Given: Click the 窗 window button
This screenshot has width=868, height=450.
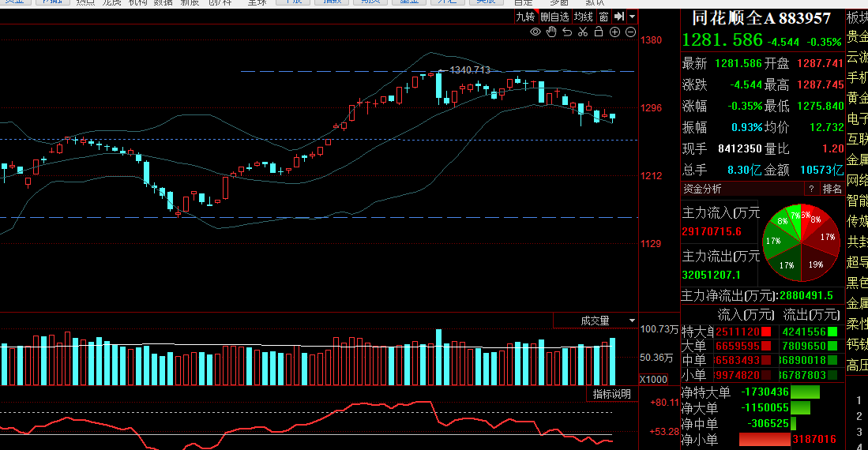Looking at the screenshot, I should pos(603,17).
